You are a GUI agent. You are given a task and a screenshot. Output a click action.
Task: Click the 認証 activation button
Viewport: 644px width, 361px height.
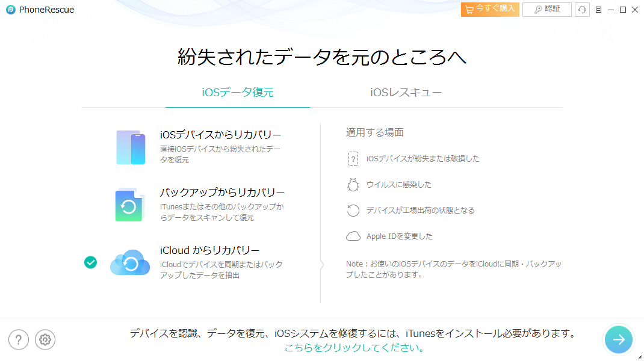[546, 9]
